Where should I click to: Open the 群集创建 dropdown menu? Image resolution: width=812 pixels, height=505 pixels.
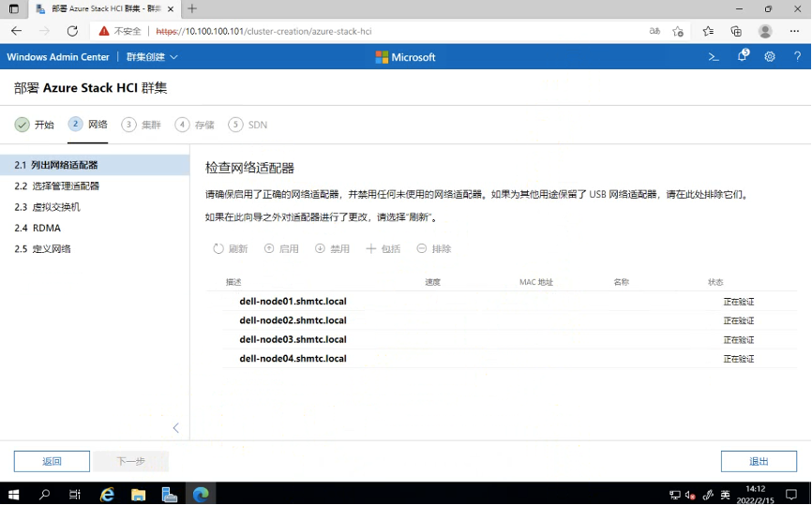click(152, 57)
